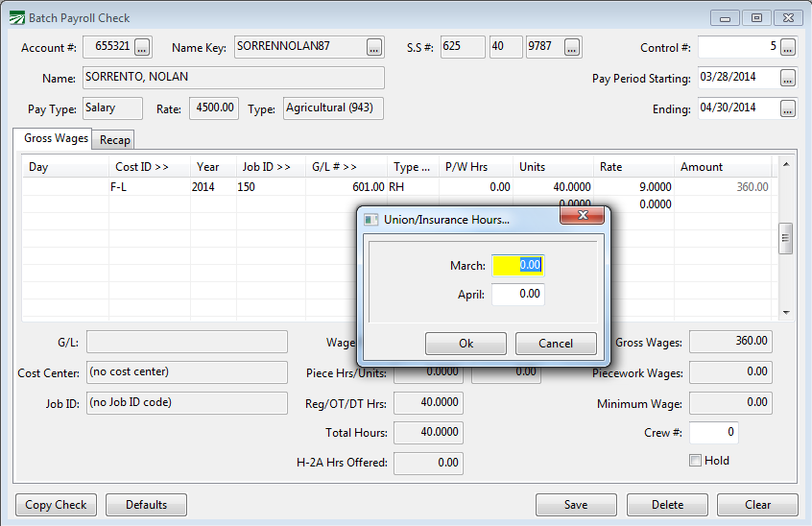Click the Cost ID >> column header
The height and width of the screenshot is (526, 812).
(141, 167)
